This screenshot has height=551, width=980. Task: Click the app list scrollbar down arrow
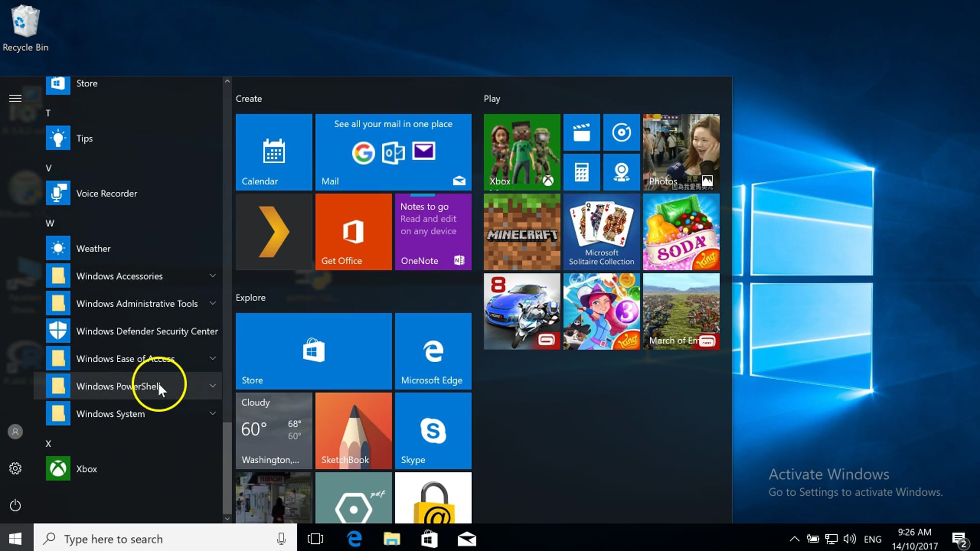pos(227,518)
